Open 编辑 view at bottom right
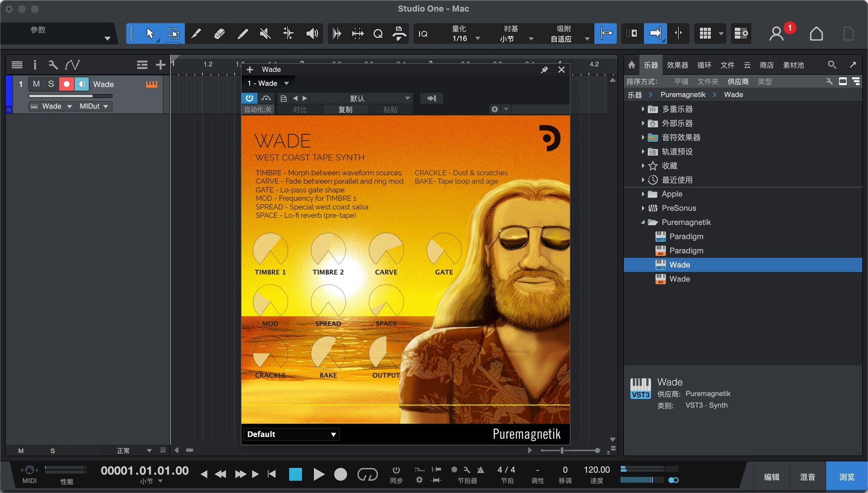This screenshot has height=493, width=868. coord(771,477)
